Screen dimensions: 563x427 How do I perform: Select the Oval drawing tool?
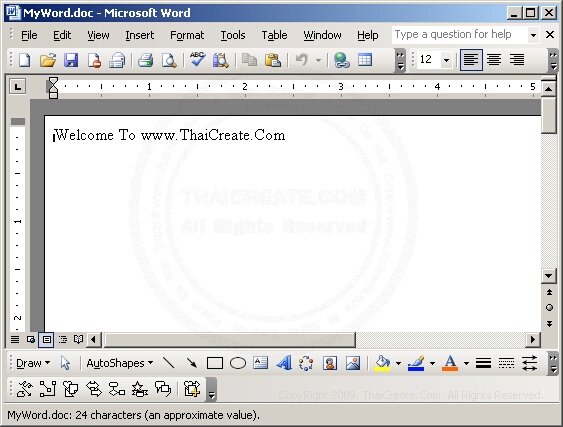(x=238, y=363)
